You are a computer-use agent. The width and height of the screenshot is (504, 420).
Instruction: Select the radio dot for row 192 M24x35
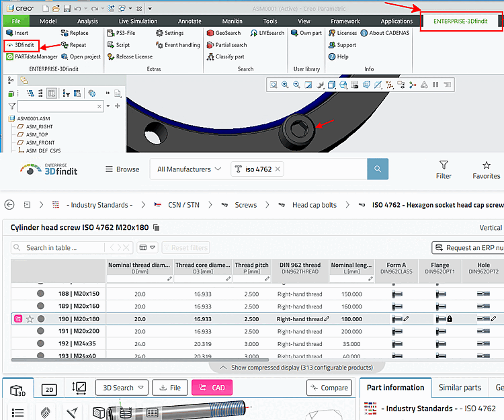pos(40,343)
